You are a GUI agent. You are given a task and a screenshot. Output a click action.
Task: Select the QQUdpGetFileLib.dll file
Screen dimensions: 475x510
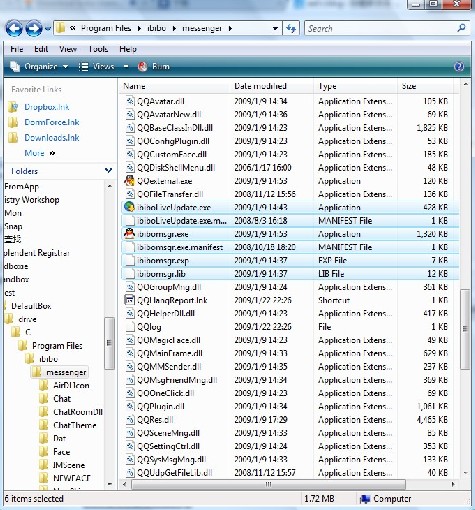pyautogui.click(x=175, y=473)
